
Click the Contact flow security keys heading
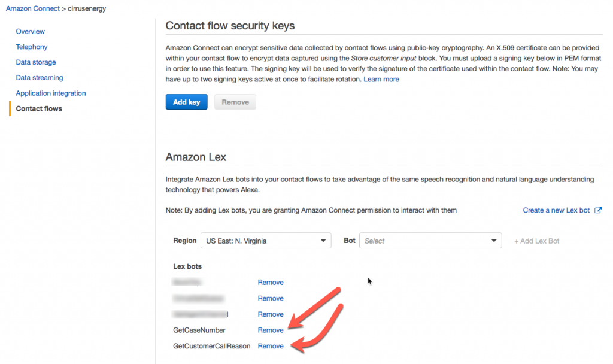click(x=230, y=26)
